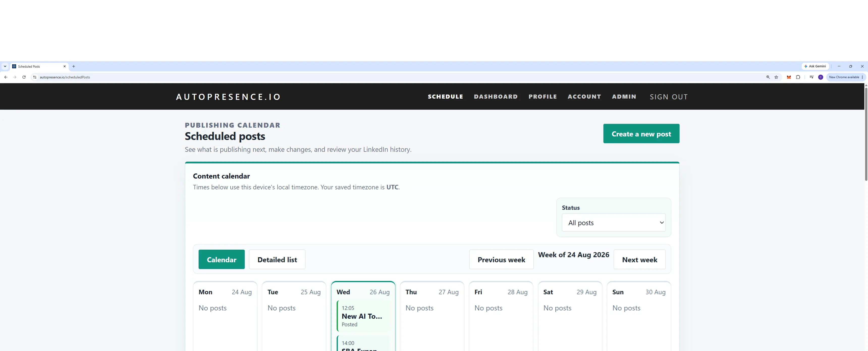Restore down the Chrome window

(x=851, y=66)
